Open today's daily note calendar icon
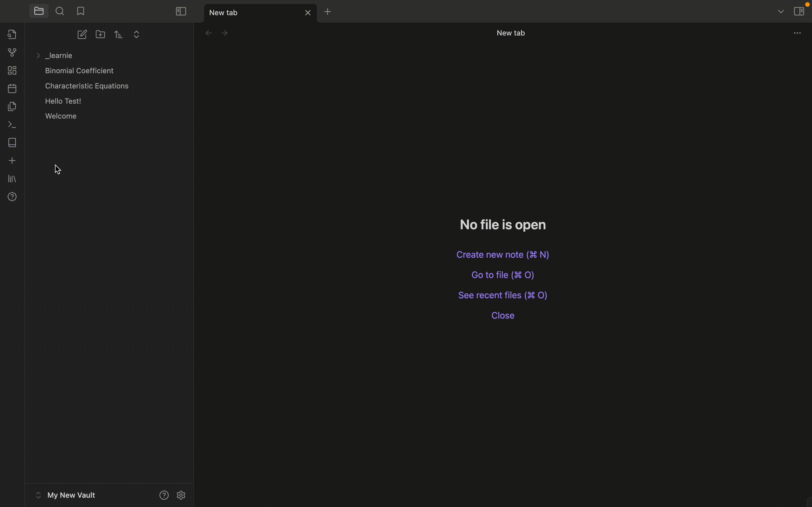Viewport: 812px width, 507px height. [12, 88]
